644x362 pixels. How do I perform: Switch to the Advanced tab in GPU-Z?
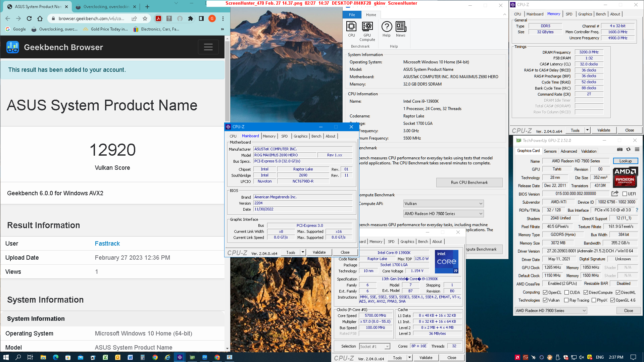[x=568, y=151]
